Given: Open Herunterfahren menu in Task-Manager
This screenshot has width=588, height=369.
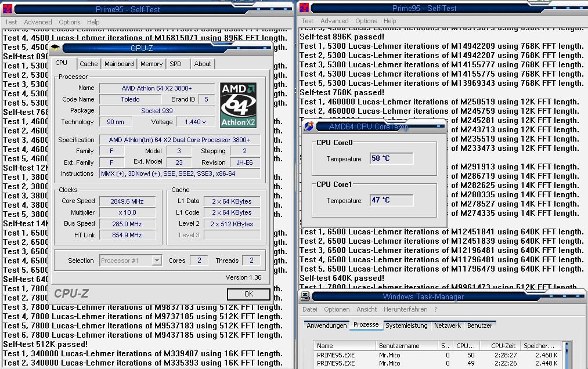Looking at the screenshot, I should point(405,309).
